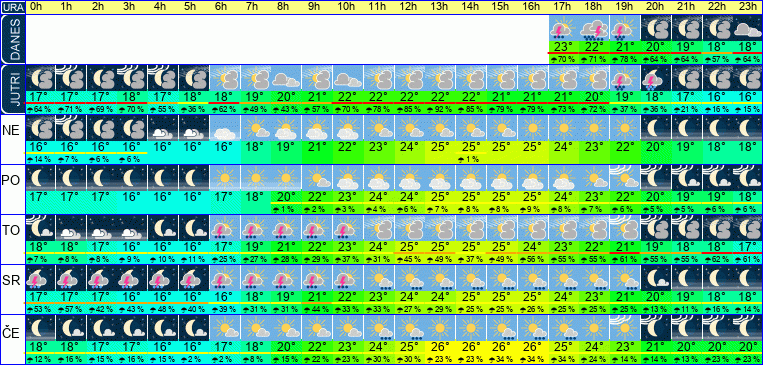Click the yellow 26° cell at ČE 14h

(x=471, y=347)
